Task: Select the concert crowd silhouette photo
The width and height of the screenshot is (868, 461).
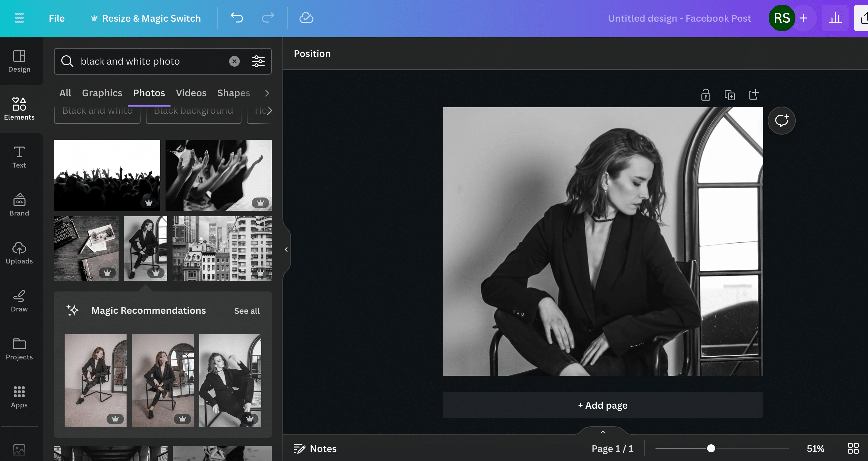Action: click(107, 175)
